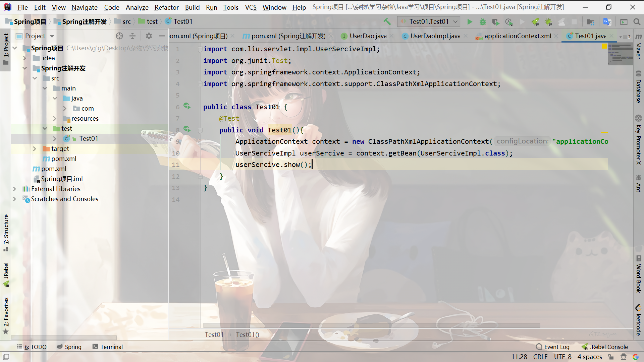Toggle the JRebel side panel
The height and width of the screenshot is (362, 644).
6,275
